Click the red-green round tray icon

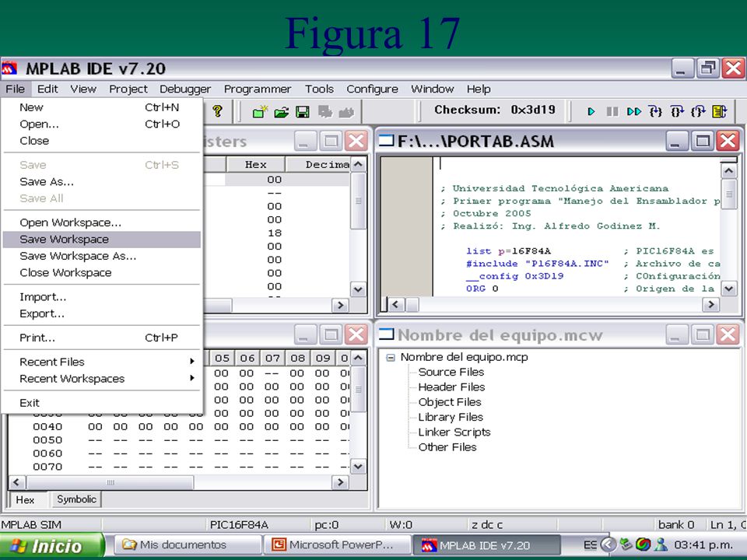point(644,544)
